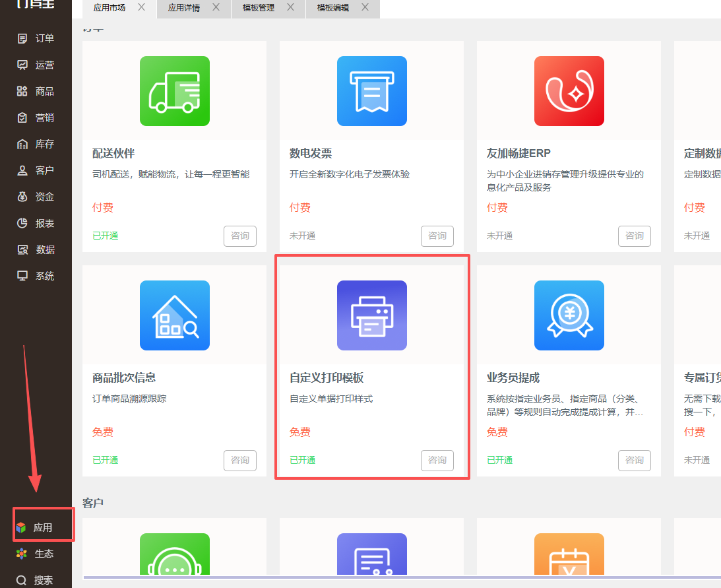Click description 订单商品溯源跟踪
This screenshot has width=721, height=588.
tap(129, 399)
